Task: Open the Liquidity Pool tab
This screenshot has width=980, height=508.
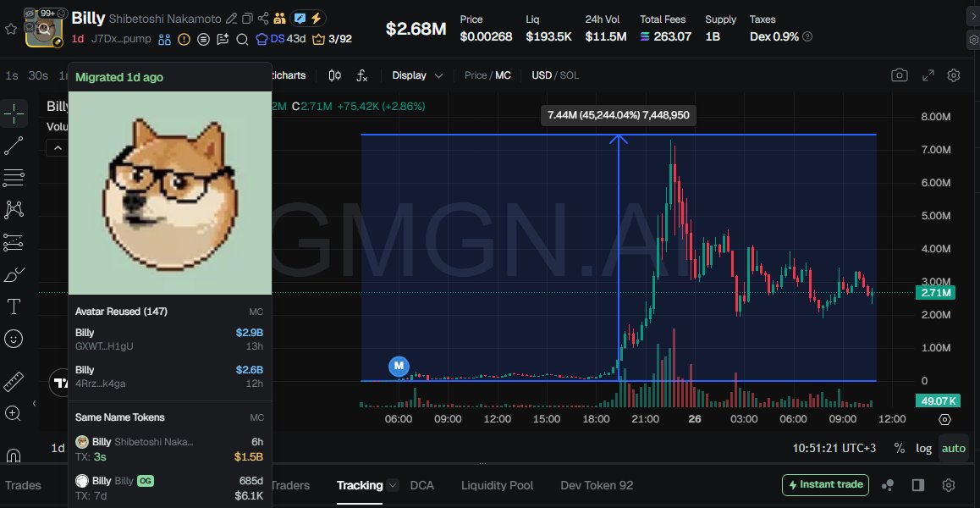Action: tap(498, 485)
